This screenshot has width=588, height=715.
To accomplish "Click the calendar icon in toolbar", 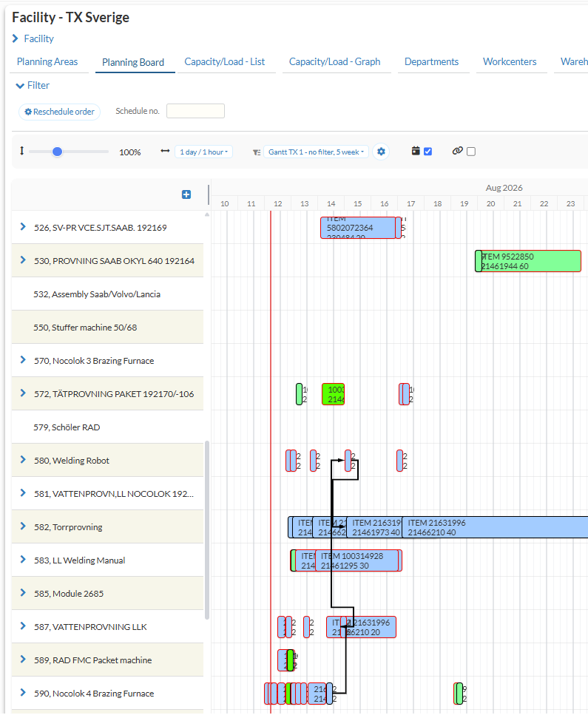I will pyautogui.click(x=416, y=151).
